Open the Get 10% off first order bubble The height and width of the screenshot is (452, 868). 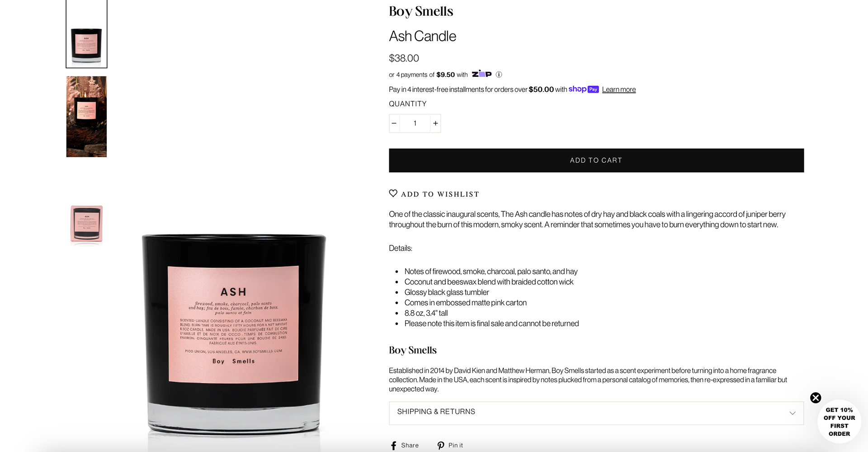click(839, 422)
